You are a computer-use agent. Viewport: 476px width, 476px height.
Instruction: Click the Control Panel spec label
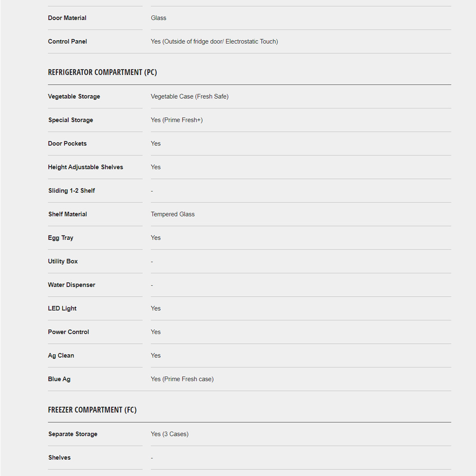[67, 41]
